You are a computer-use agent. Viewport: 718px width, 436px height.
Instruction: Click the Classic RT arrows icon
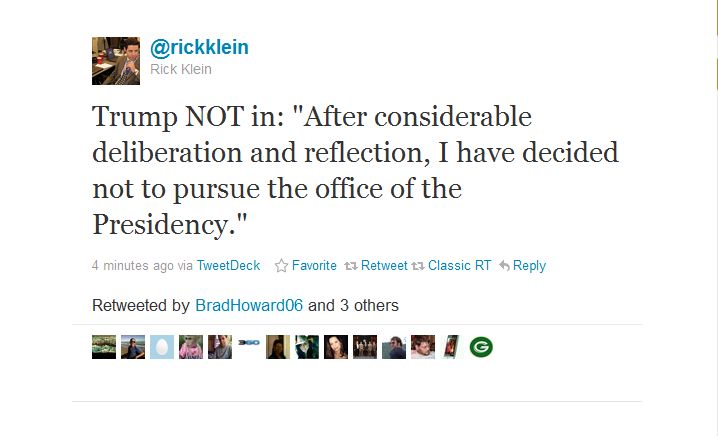coord(418,266)
